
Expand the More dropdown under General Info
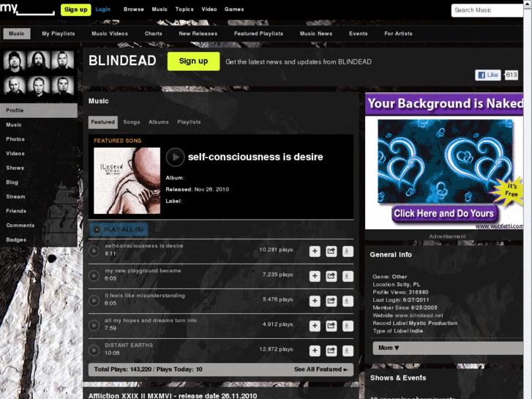(x=448, y=348)
